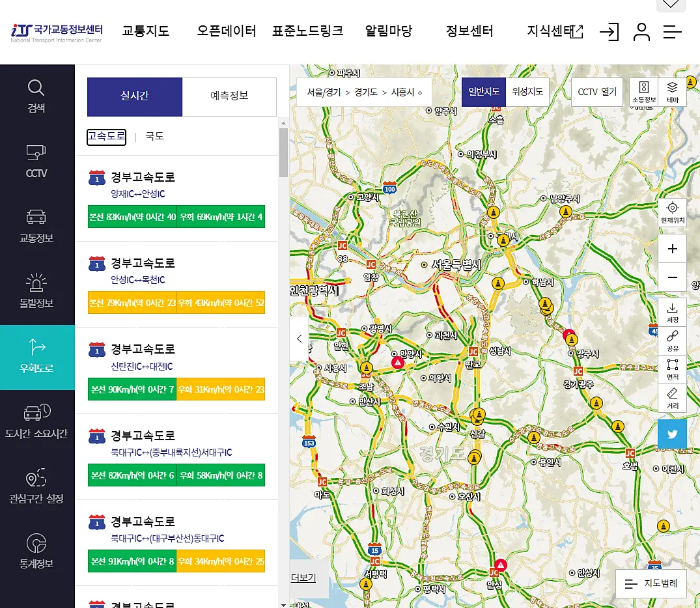The height and width of the screenshot is (608, 700).
Task: Click the 본선 83Km/h speed bar
Action: pos(132,217)
